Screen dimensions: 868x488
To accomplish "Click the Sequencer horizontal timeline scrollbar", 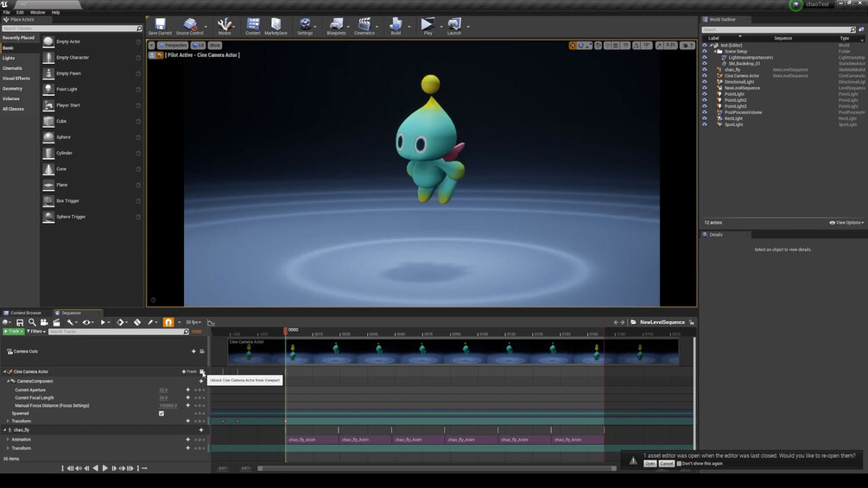I will pos(437,469).
